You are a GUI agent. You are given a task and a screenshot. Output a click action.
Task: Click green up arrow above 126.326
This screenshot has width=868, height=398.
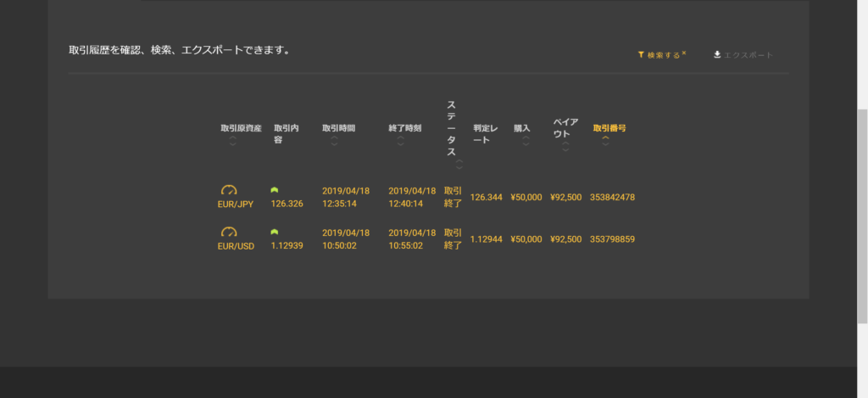[275, 190]
